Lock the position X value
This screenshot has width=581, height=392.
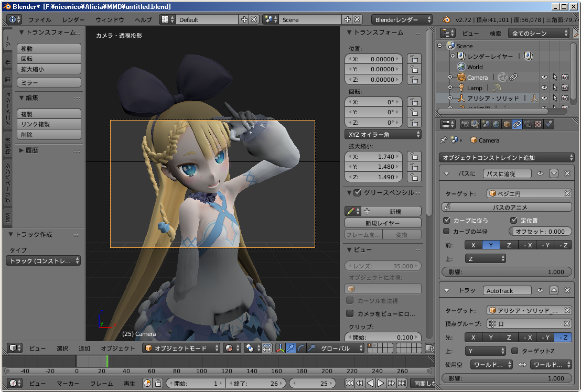(414, 59)
